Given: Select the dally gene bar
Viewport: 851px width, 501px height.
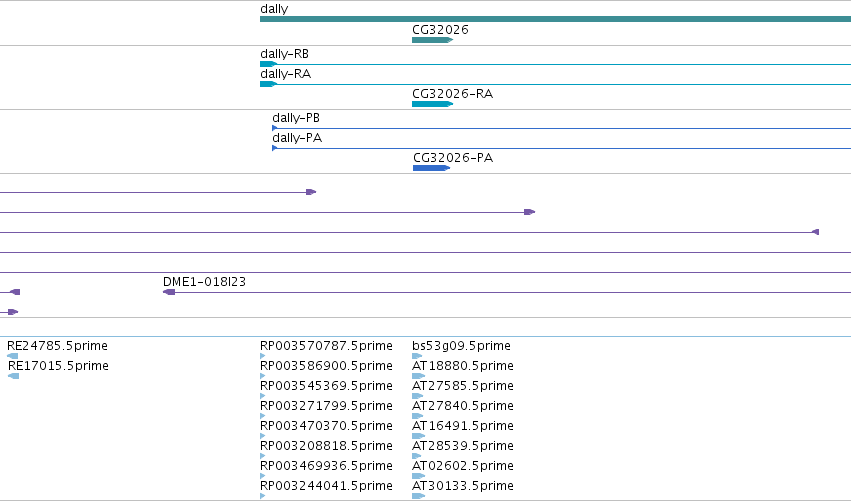Looking at the screenshot, I should pyautogui.click(x=555, y=19).
